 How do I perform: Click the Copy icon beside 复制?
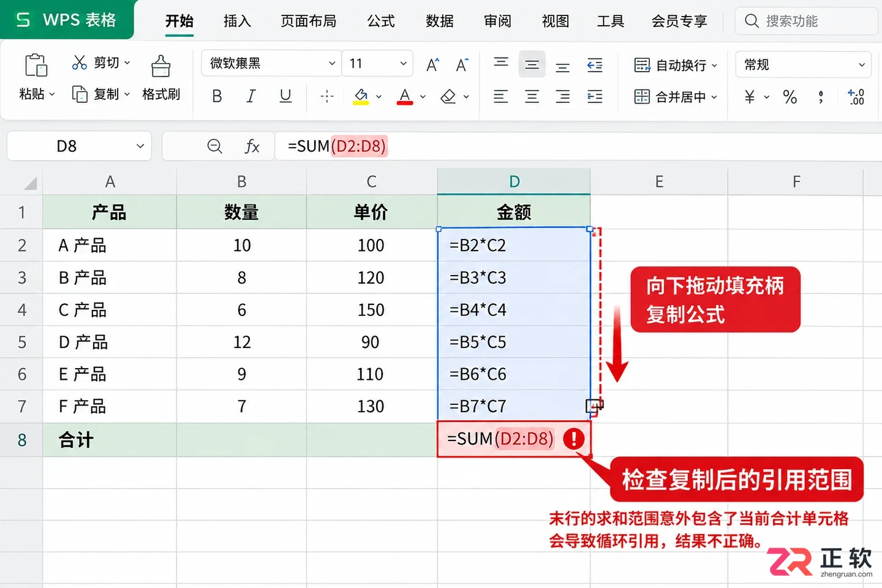[80, 94]
